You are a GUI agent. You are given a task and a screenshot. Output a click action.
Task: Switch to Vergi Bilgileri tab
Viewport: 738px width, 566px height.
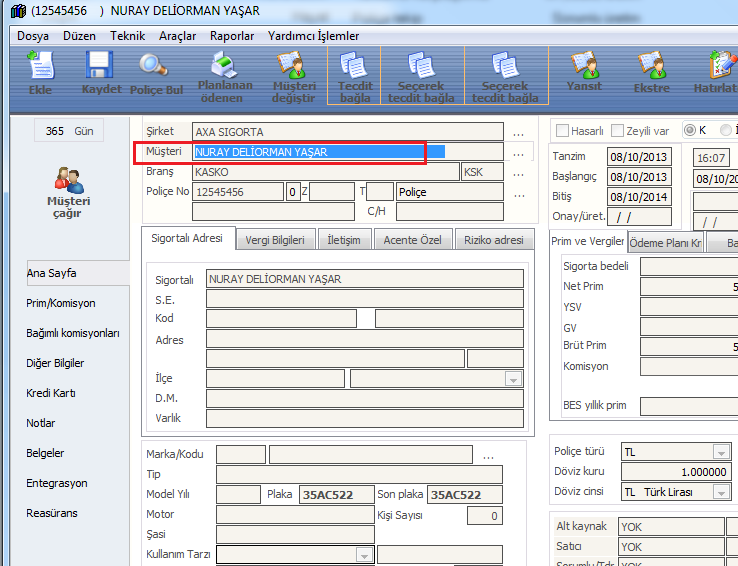277,240
